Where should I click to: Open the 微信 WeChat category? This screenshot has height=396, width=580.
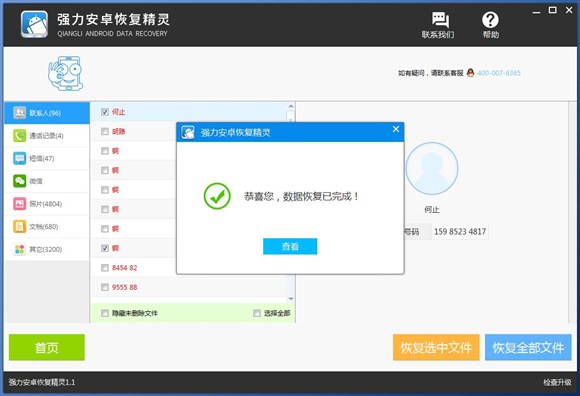47,181
